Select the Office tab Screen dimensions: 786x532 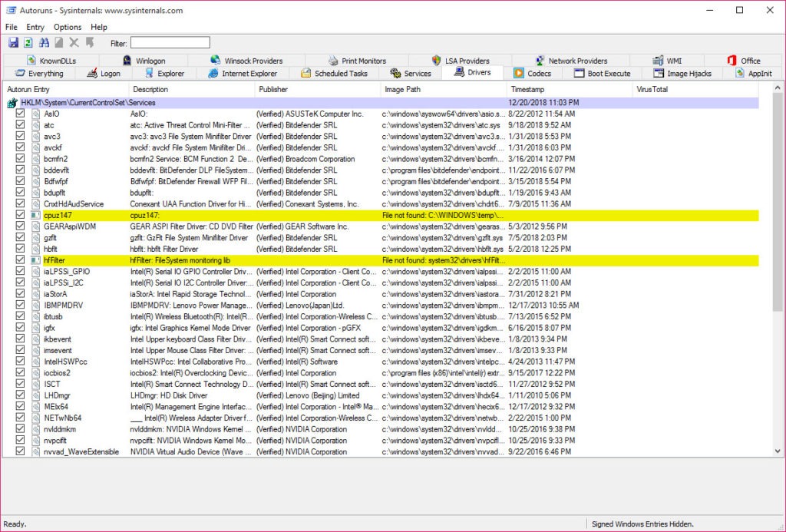click(x=744, y=61)
